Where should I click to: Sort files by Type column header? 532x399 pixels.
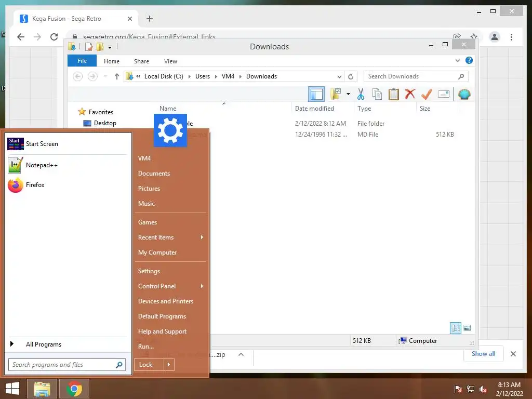(364, 109)
